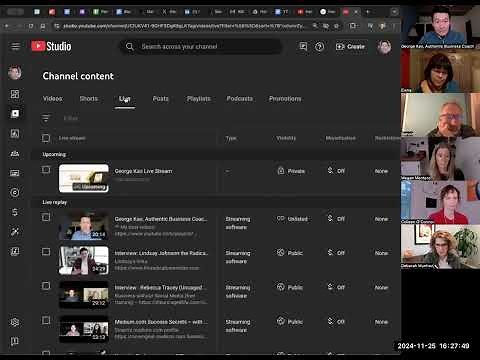Check the Medium.com Success Secrets row checkbox

(x=46, y=320)
